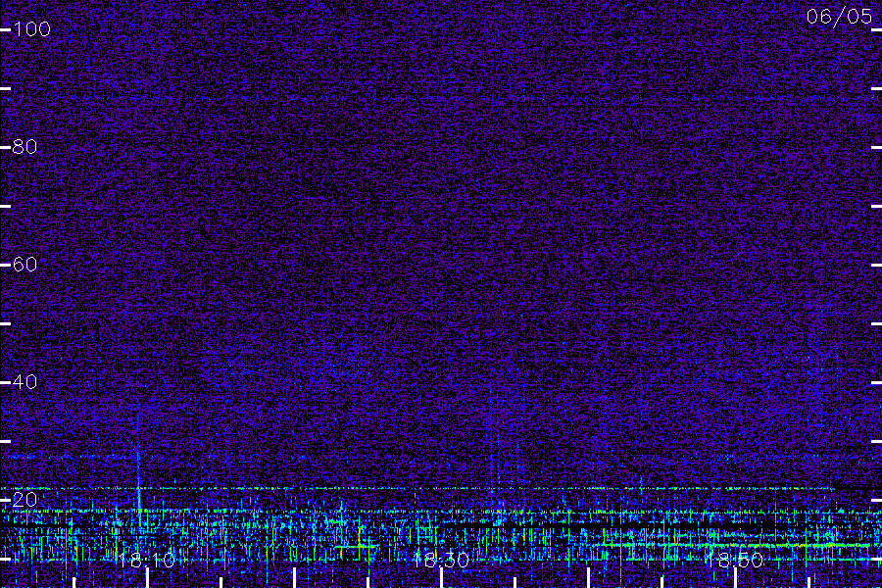Click the 80 frequency axis label
Screen dimensions: 882x588
[x=24, y=147]
